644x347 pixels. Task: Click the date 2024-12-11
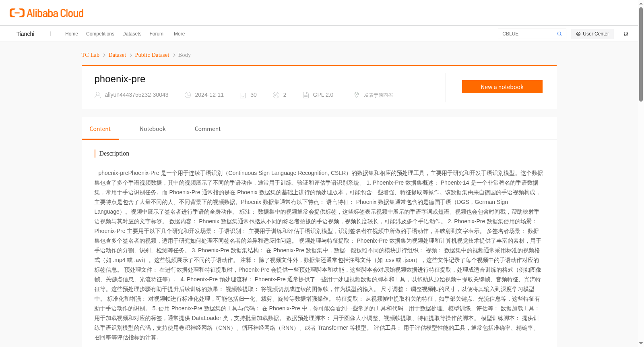(209, 95)
